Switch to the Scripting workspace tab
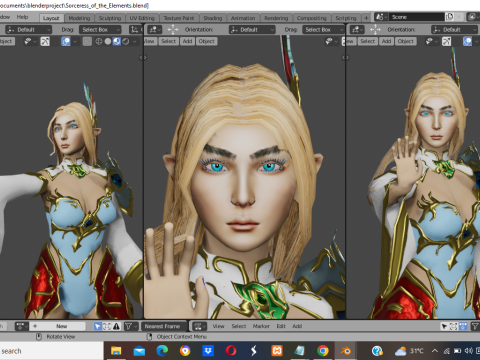 346,18
